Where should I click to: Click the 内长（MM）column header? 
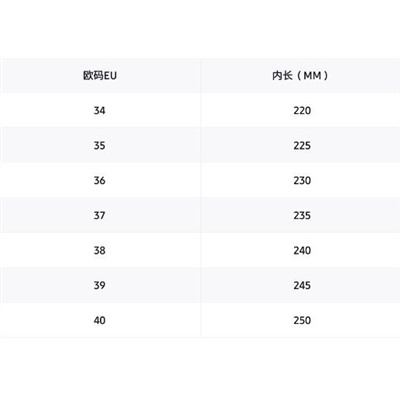pyautogui.click(x=300, y=76)
